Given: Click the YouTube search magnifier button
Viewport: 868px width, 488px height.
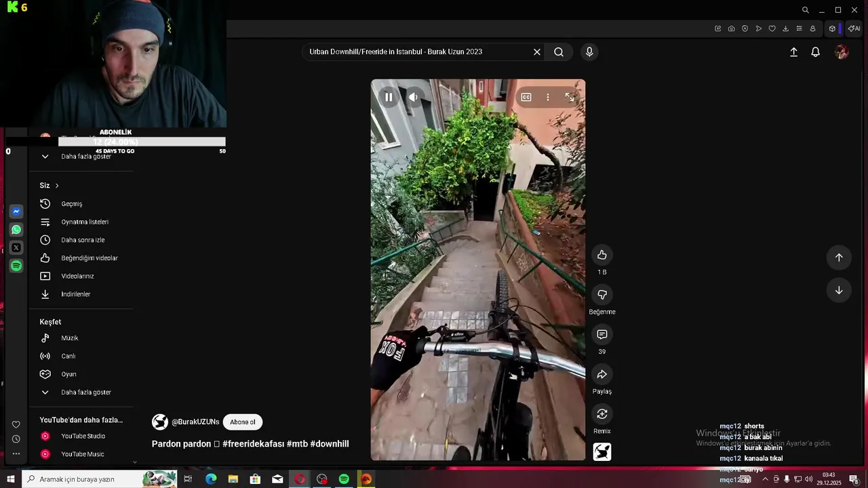Looking at the screenshot, I should click(559, 52).
